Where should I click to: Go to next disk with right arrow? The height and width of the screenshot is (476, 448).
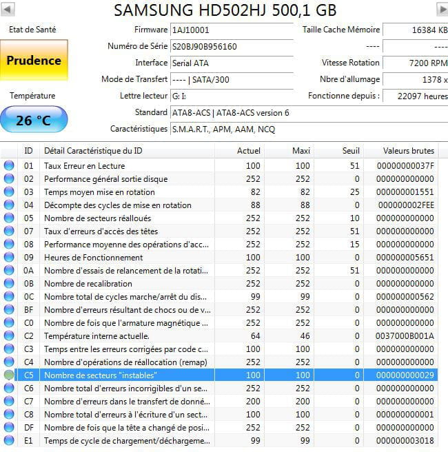click(442, 9)
